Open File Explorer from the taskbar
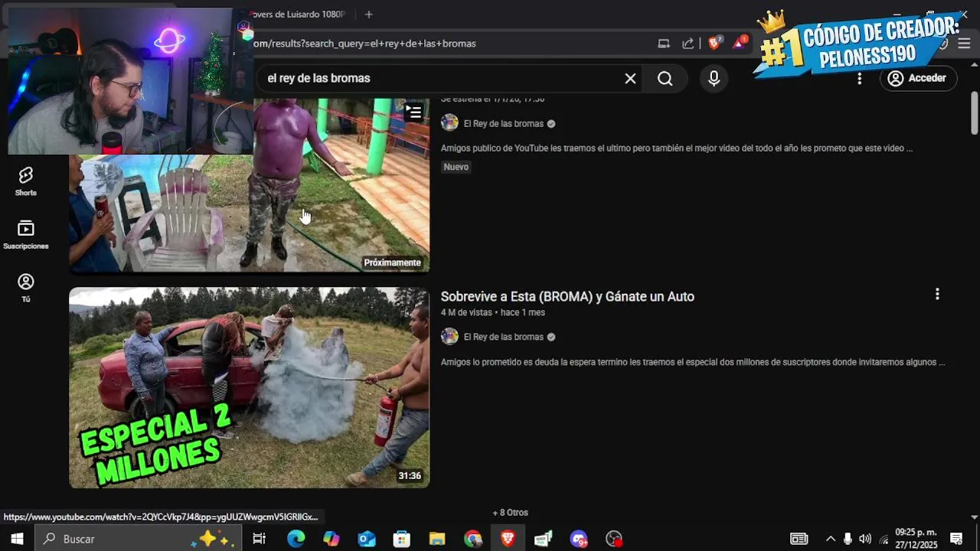 coord(437,539)
